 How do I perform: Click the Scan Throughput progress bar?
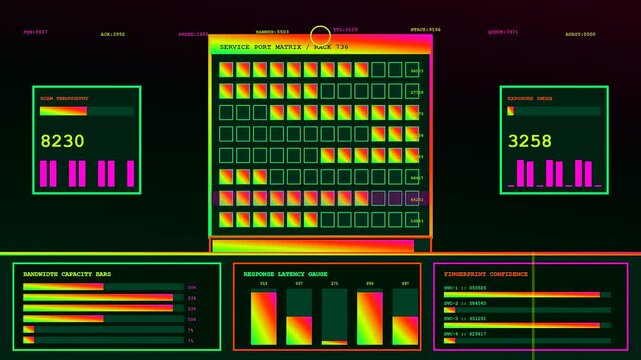[x=87, y=111]
